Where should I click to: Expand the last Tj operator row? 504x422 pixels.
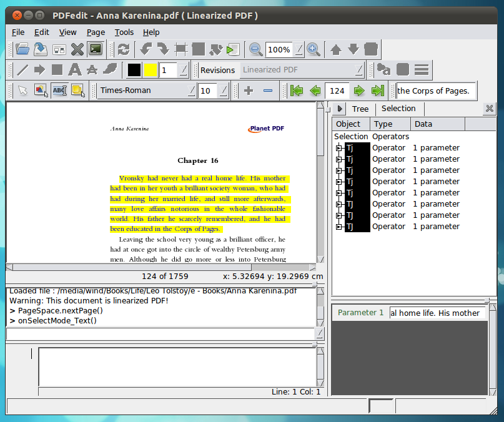tap(338, 227)
